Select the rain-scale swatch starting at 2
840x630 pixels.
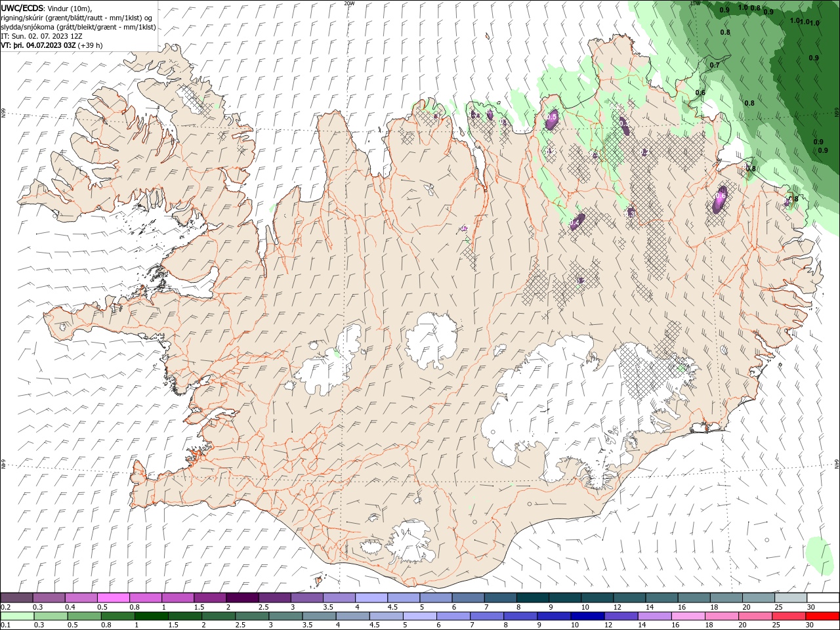(219, 616)
